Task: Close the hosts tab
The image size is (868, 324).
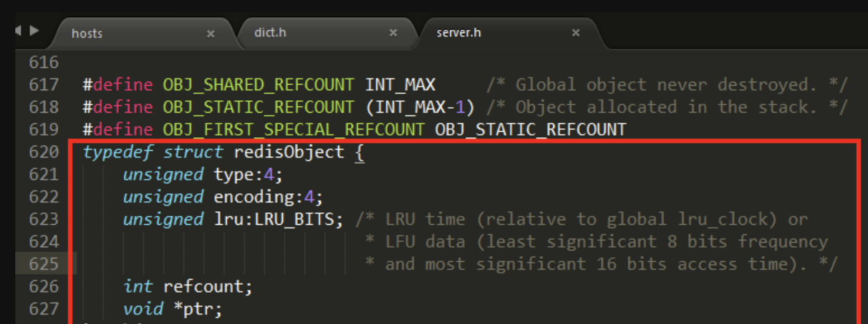Action: [211, 34]
